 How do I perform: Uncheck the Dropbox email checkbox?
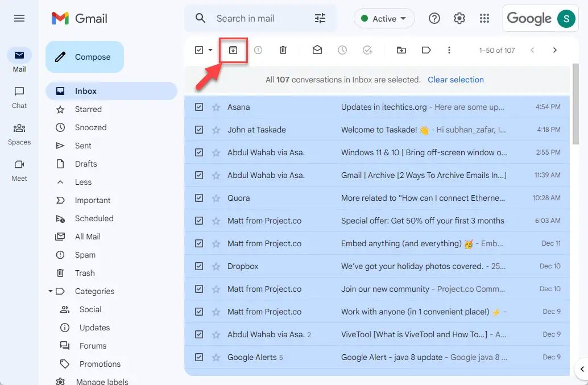(x=199, y=266)
